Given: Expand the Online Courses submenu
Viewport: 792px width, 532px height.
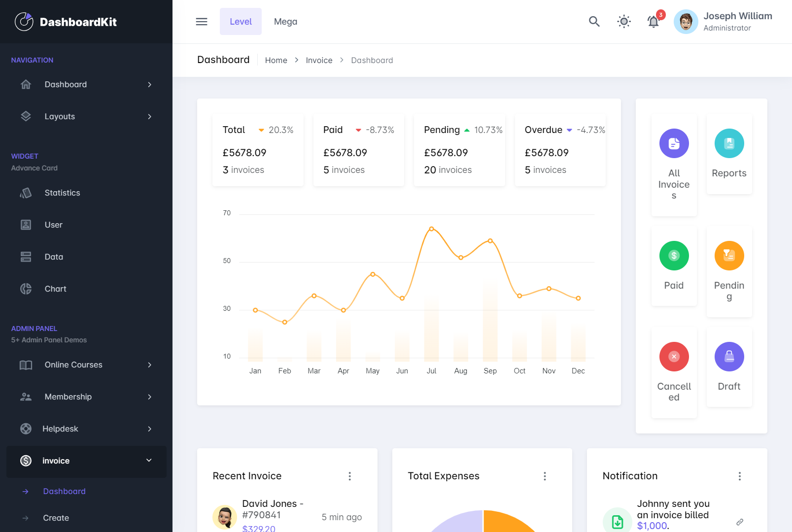Looking at the screenshot, I should (149, 365).
